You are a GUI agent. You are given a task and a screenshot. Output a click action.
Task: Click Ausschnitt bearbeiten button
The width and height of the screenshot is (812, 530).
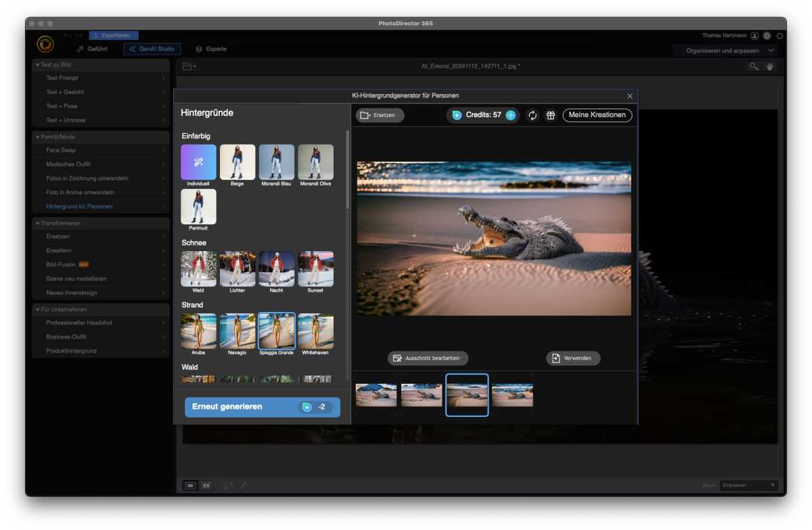pyautogui.click(x=428, y=358)
